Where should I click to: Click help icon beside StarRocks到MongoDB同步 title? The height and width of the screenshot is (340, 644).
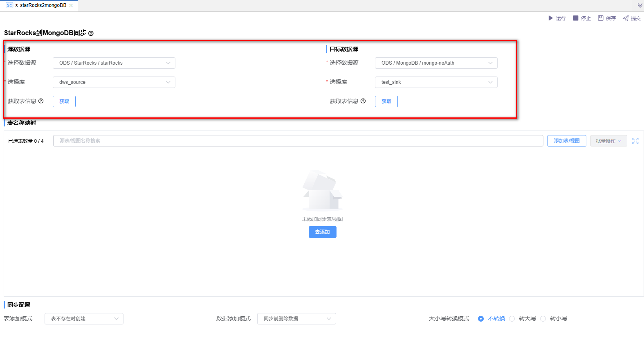(91, 34)
